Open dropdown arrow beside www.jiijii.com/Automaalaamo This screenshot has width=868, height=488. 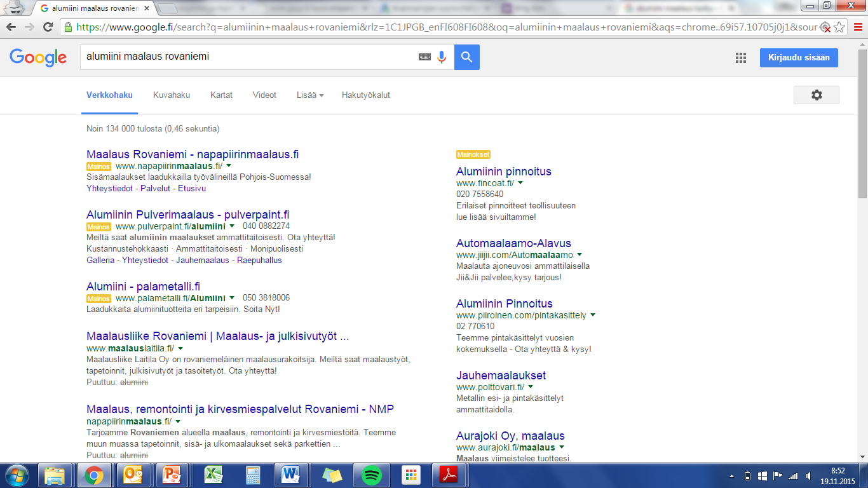pos(580,255)
